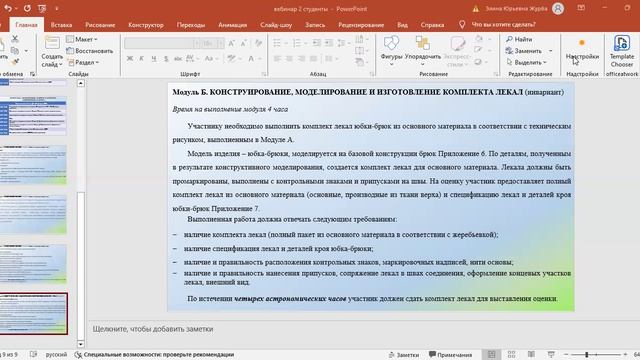Image resolution: width=640 pixels, height=360 pixels.
Task: Open the Change Case Aa dropdown
Action: pyautogui.click(x=210, y=59)
